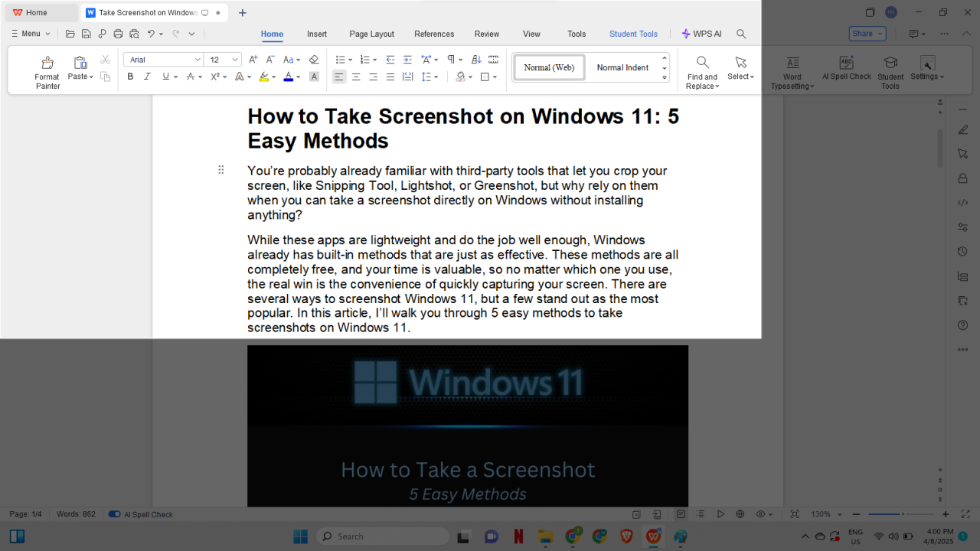980x551 pixels.
Task: Toggle Italic formatting
Action: [147, 77]
